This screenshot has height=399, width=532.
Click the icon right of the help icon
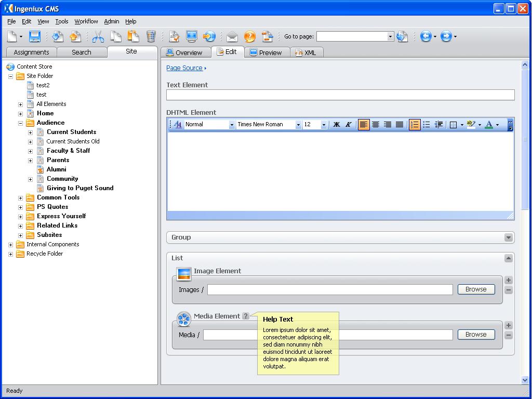pos(268,36)
